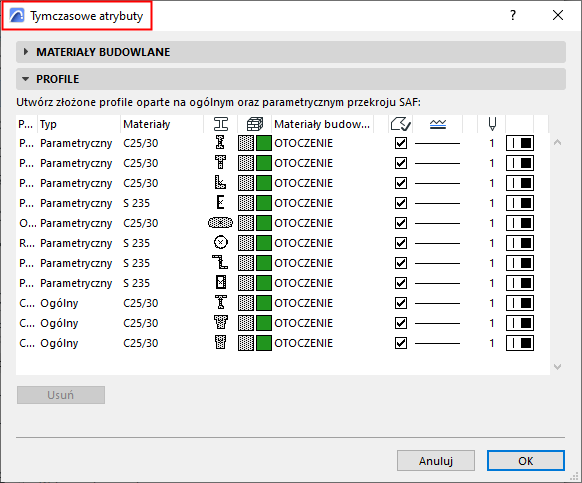Click pen color swatch in the C-channel row
This screenshot has width=582, height=483.
click(520, 203)
